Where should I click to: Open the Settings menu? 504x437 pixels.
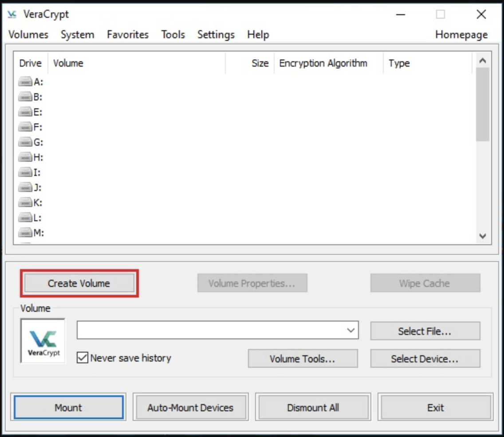[x=216, y=34]
